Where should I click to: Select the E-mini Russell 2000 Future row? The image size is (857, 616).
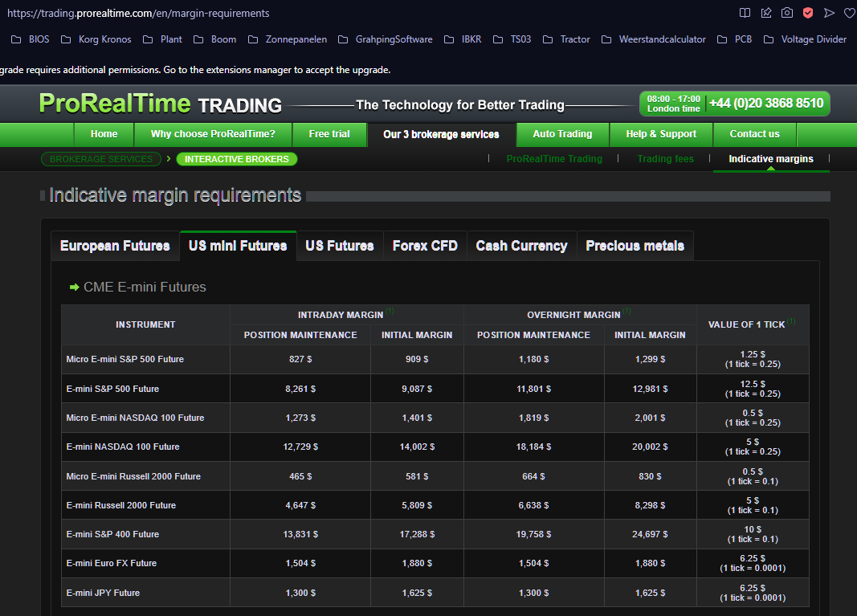tap(435, 505)
